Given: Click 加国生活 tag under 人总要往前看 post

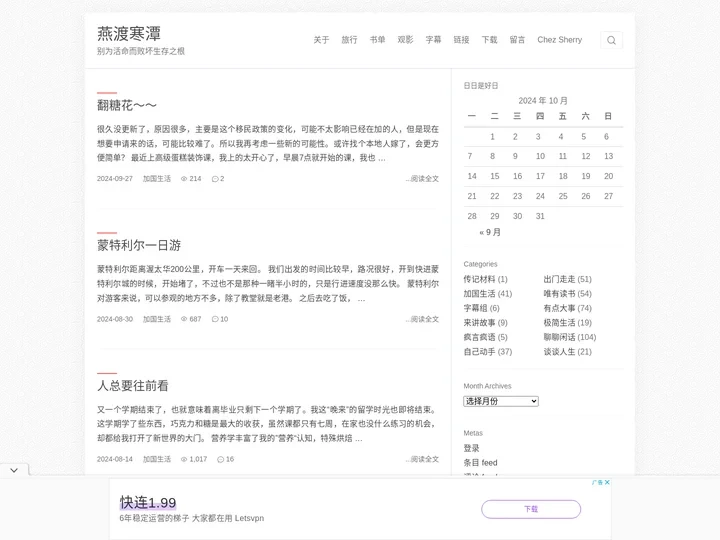Looking at the screenshot, I should point(157,459).
